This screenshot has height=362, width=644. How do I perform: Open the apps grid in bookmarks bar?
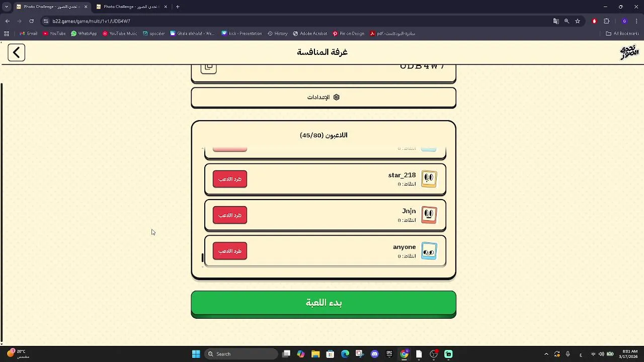(x=7, y=34)
